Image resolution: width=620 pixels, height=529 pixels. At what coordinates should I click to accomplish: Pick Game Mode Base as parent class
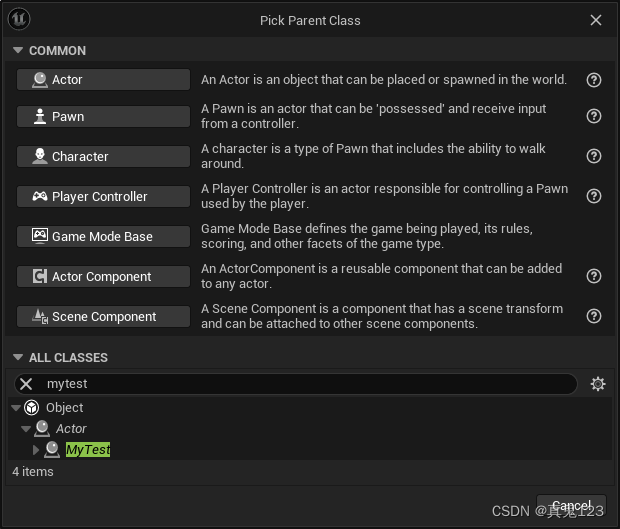pyautogui.click(x=103, y=237)
